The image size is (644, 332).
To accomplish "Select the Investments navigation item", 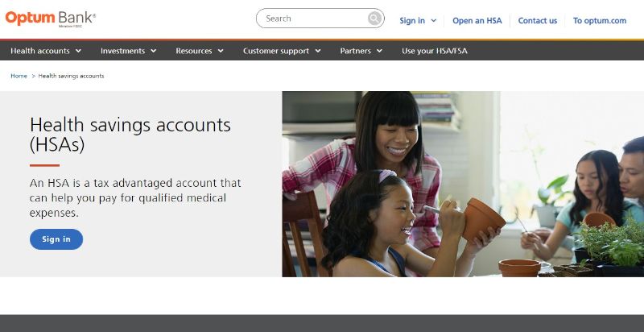I will click(x=123, y=51).
